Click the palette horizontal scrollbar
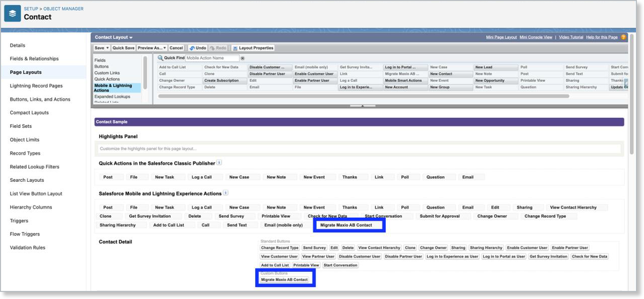The height and width of the screenshot is (299, 644). point(363,95)
